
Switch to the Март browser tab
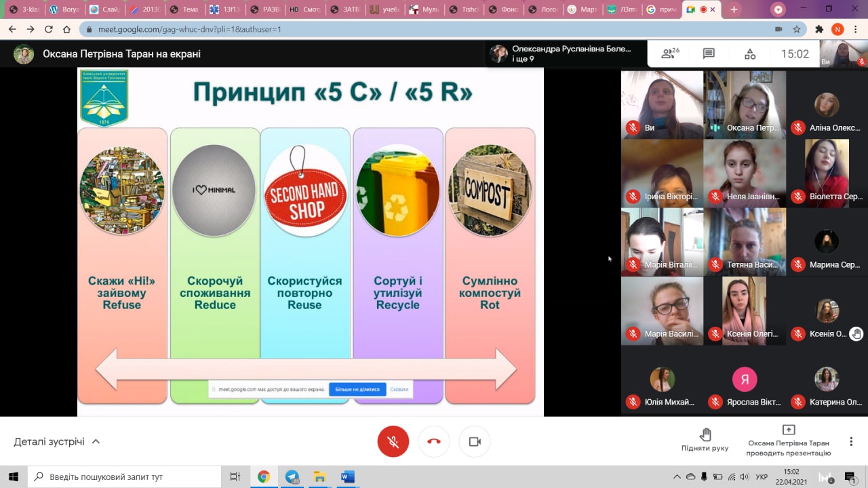coord(585,9)
